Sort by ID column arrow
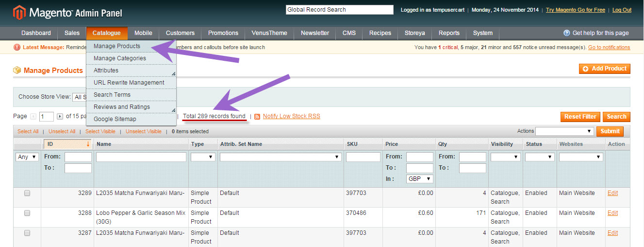The image size is (644, 247). [88, 144]
